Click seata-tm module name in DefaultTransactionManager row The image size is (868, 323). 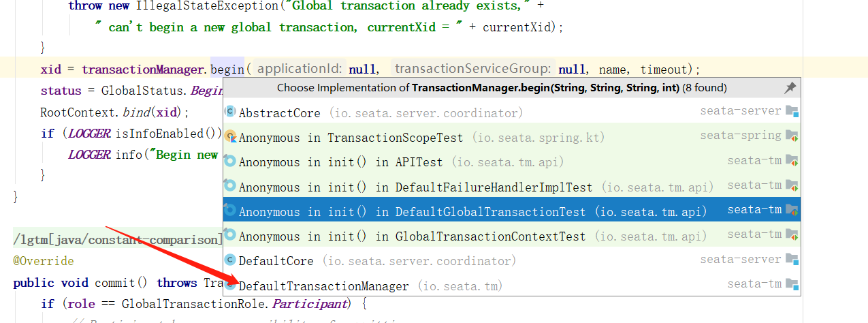pos(754,283)
